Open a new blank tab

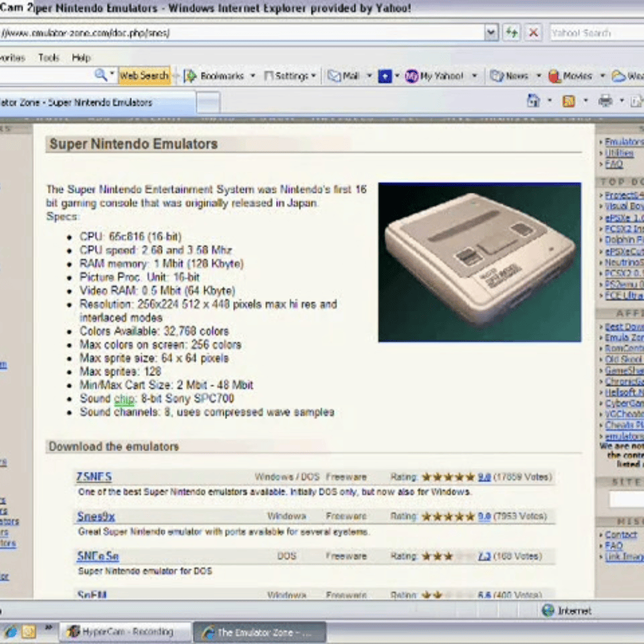click(208, 102)
